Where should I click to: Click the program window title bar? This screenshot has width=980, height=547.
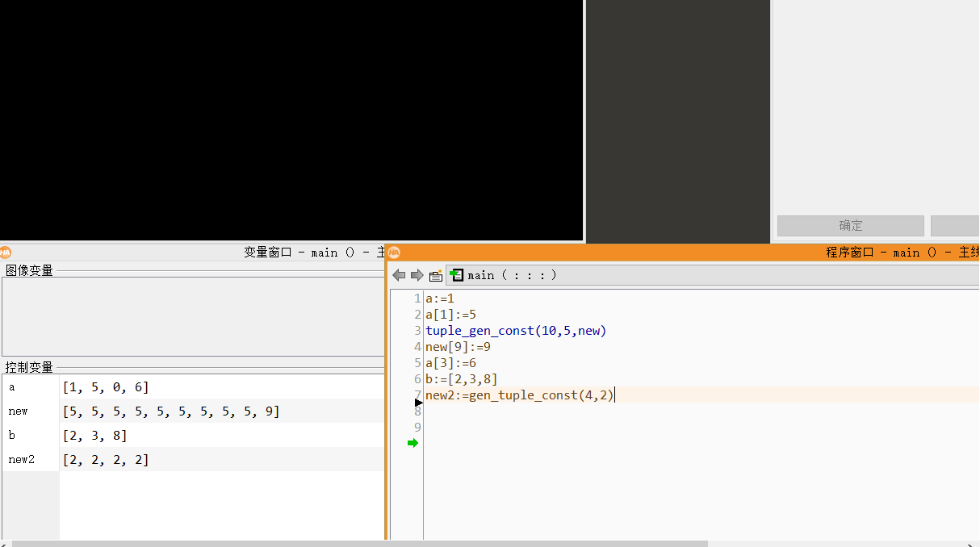point(684,252)
